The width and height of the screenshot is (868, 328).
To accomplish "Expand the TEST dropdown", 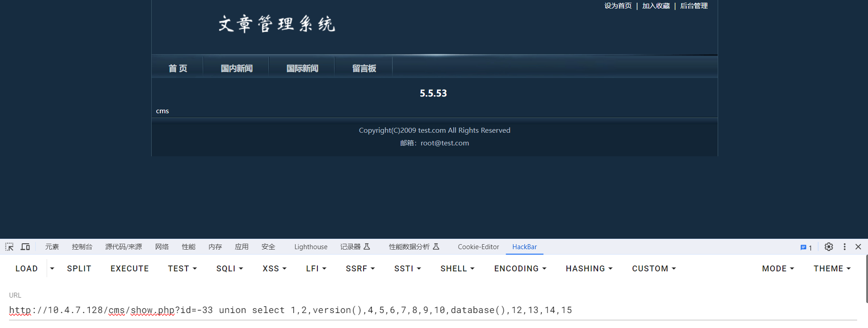I will click(x=182, y=269).
